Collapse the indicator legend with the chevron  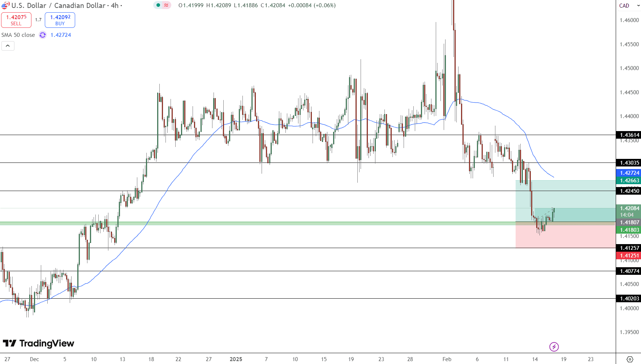pyautogui.click(x=8, y=46)
